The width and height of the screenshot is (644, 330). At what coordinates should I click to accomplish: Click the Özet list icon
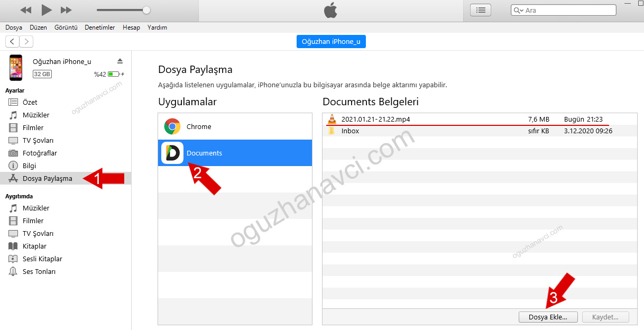(13, 102)
